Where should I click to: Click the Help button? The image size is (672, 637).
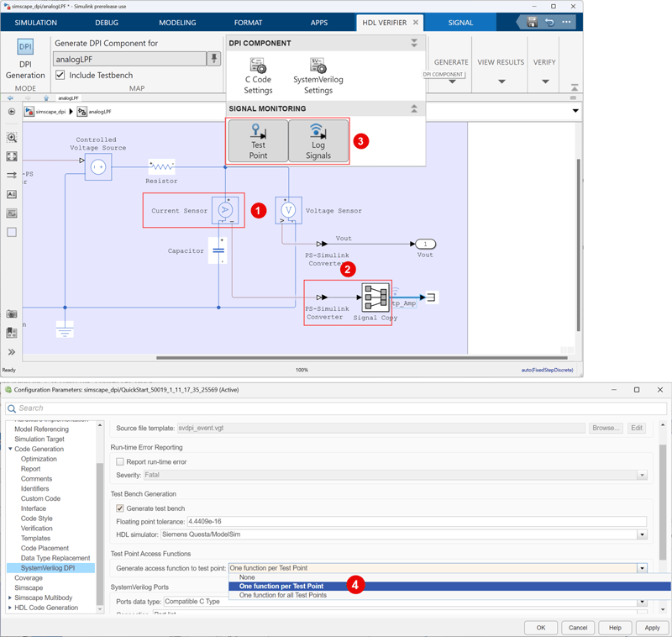(615, 628)
